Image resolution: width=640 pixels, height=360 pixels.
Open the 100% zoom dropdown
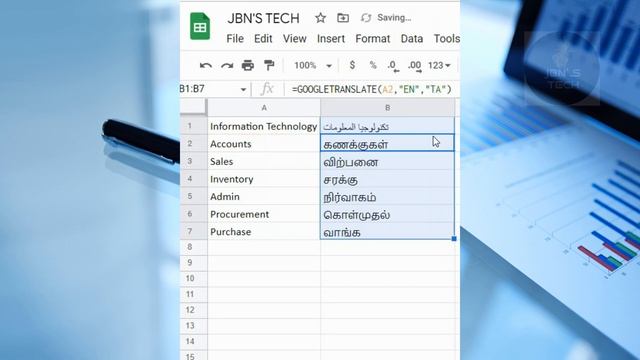point(313,65)
